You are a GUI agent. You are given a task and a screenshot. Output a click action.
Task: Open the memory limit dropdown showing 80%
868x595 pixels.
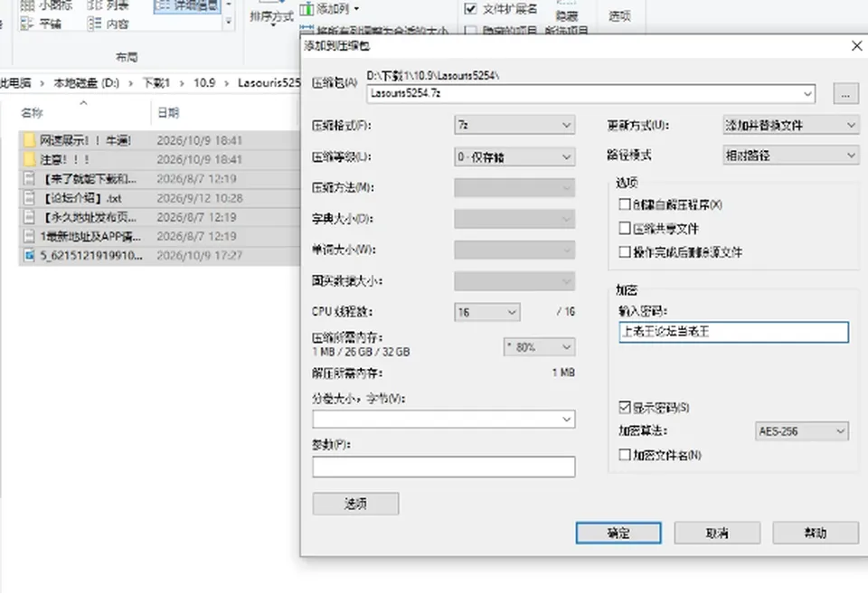(539, 347)
